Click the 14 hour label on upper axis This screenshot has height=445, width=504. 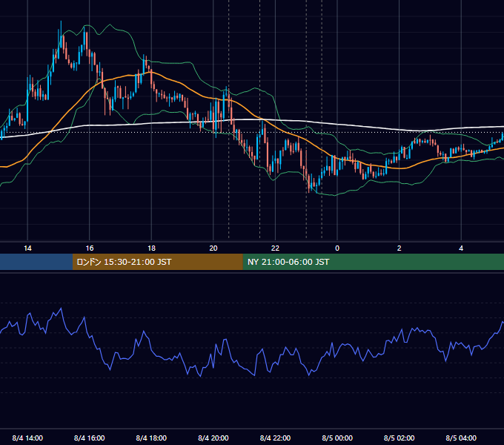pyautogui.click(x=27, y=248)
